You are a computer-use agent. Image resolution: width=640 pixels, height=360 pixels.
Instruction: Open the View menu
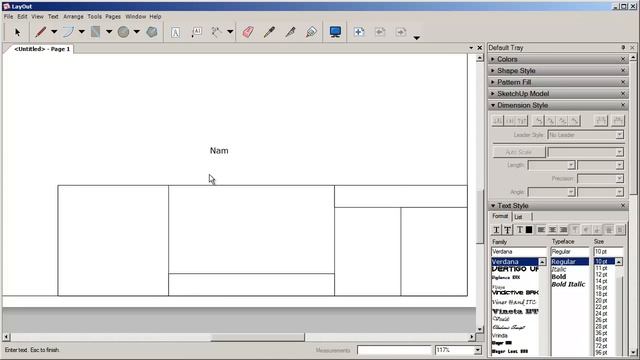click(x=37, y=17)
